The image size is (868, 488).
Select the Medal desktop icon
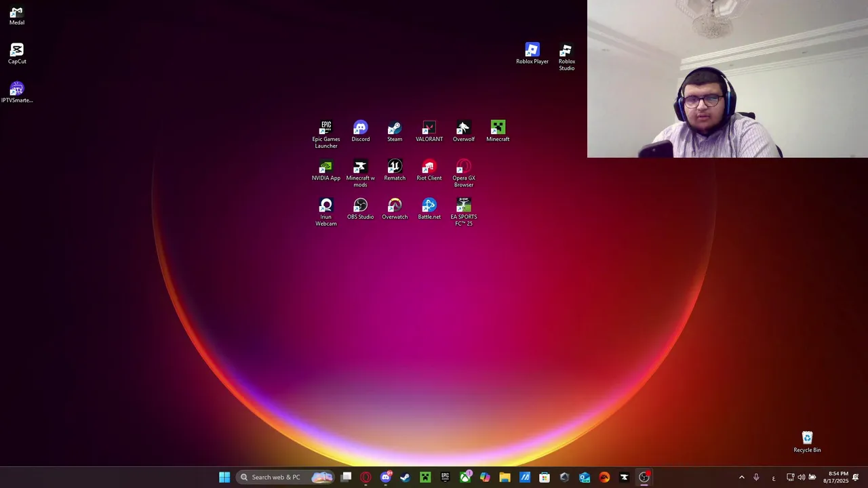[17, 16]
